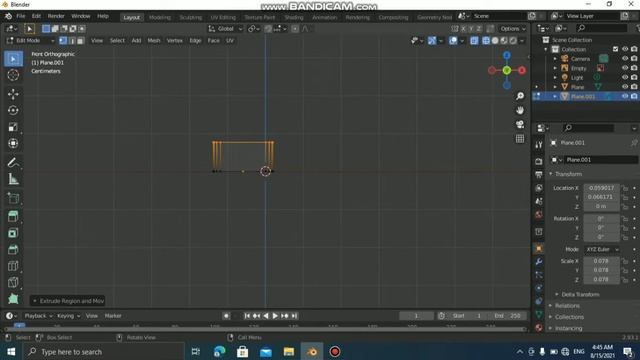This screenshot has height=360, width=640.
Task: Expand Extrude Region and Move panel
Action: pos(68,301)
